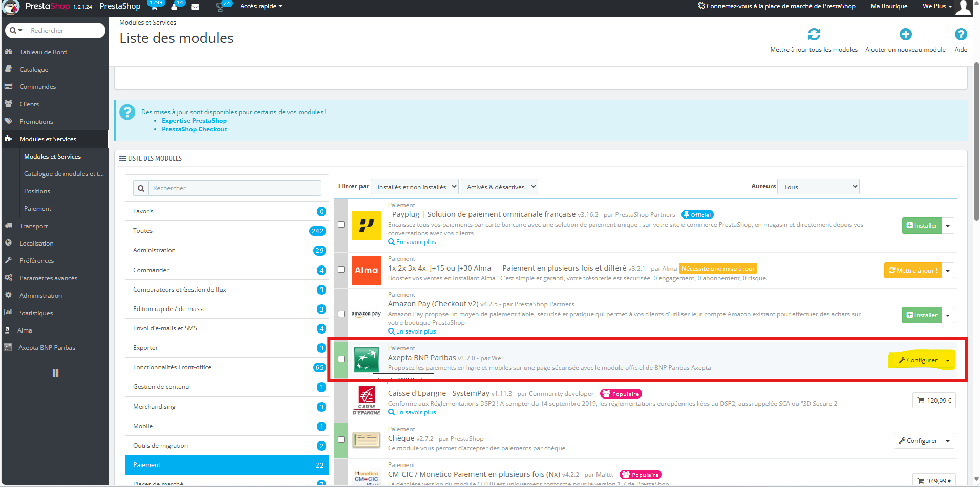Screen dimensions: 980x487
Task: Open the Auteurs Tous dropdown
Action: (818, 187)
